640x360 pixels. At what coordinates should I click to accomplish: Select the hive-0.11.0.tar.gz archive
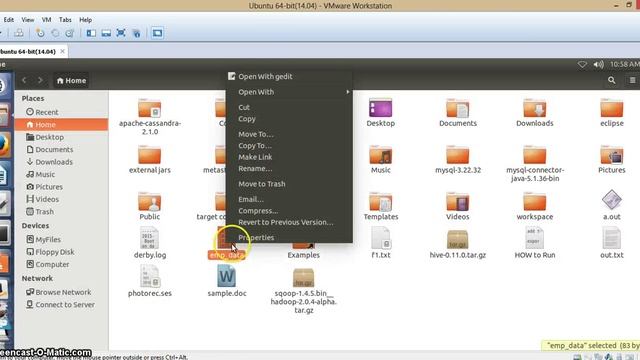coord(458,239)
